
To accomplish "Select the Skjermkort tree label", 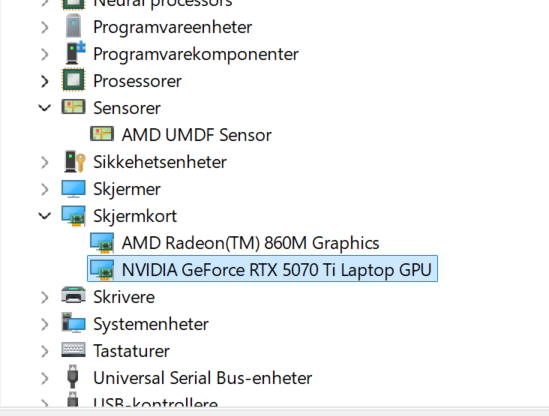I will click(x=135, y=216).
